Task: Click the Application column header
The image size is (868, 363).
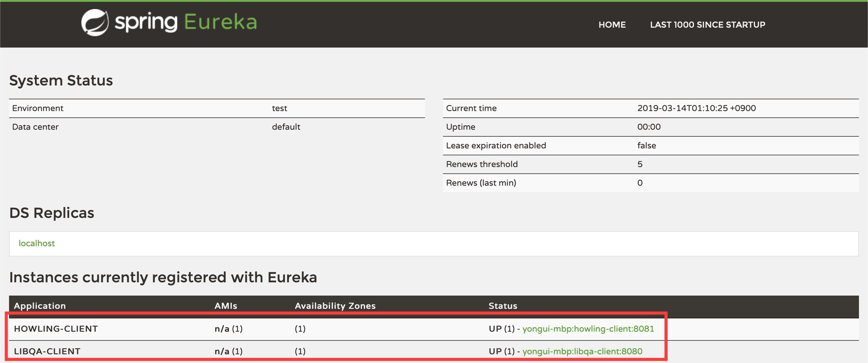Action: coord(40,306)
